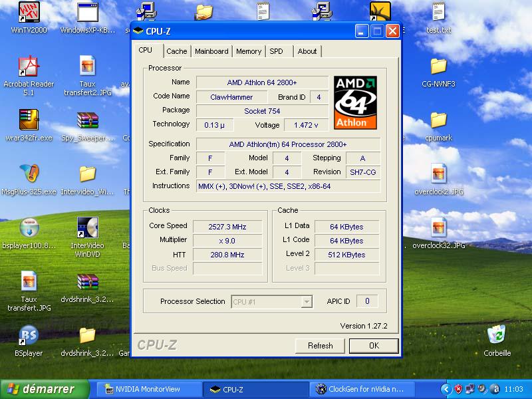Minimize the CPU-Z window
532x399 pixels.
tap(362, 31)
